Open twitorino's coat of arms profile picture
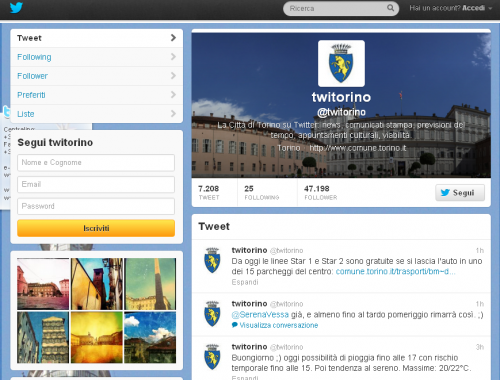This screenshot has height=380, width=500. click(x=341, y=63)
